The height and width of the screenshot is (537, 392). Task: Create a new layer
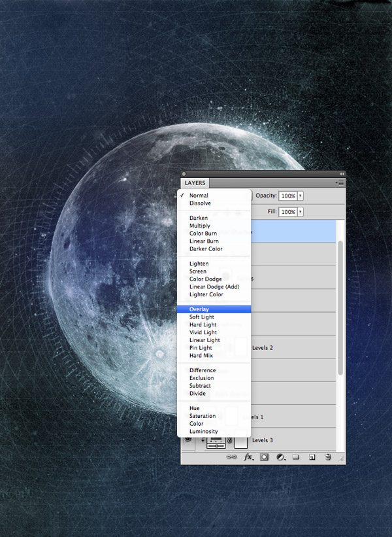[x=312, y=457]
